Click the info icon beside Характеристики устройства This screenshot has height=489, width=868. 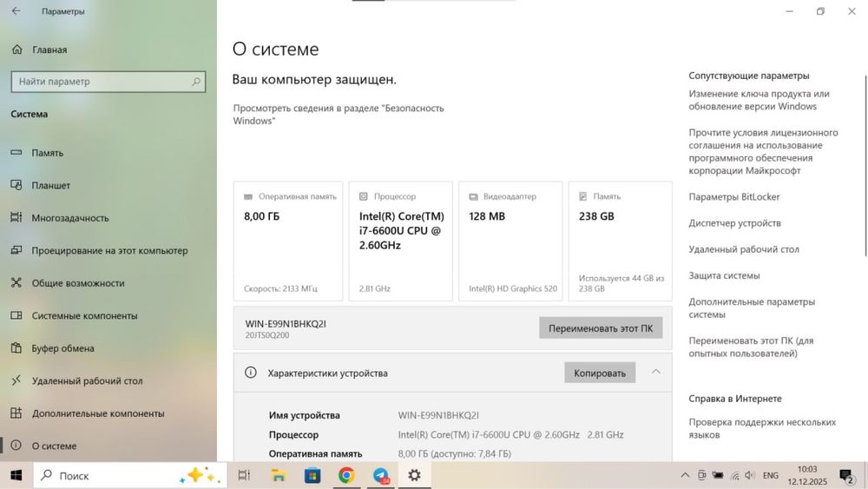[250, 373]
